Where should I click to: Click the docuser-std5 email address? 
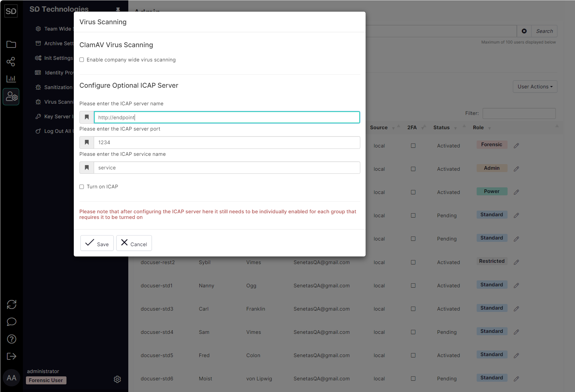[x=322, y=355]
